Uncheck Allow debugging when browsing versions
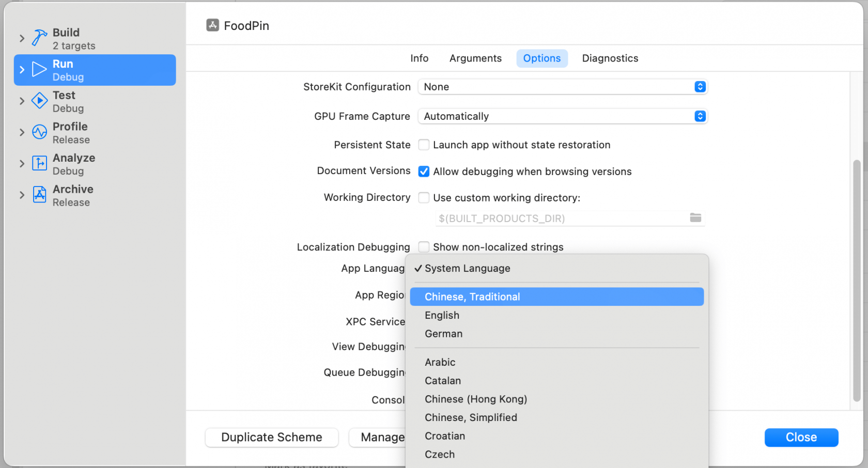 424,171
